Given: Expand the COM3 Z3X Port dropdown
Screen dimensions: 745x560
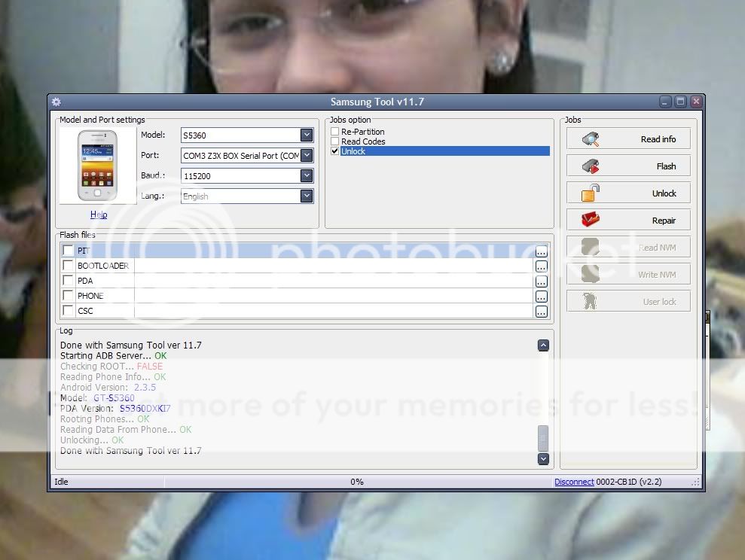Looking at the screenshot, I should coord(307,156).
